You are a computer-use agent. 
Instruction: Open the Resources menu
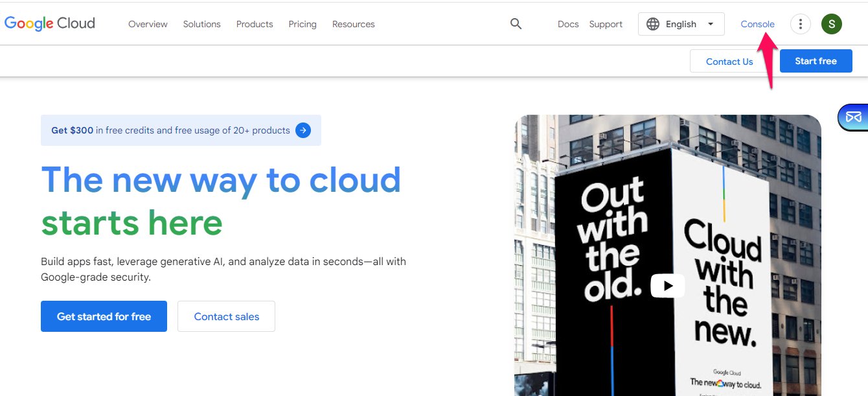point(353,24)
